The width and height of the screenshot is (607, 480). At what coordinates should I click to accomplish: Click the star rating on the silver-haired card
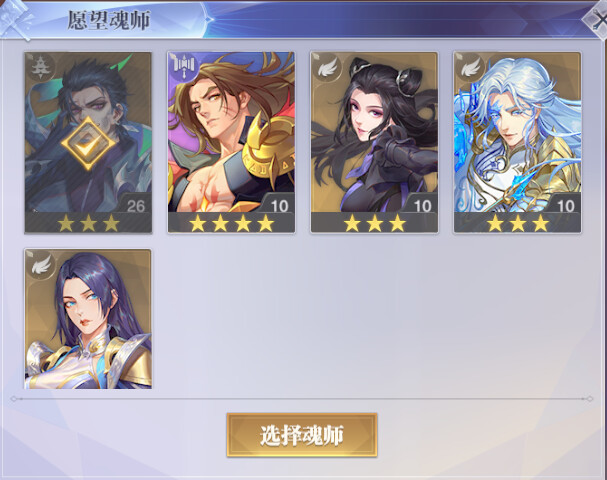click(518, 223)
